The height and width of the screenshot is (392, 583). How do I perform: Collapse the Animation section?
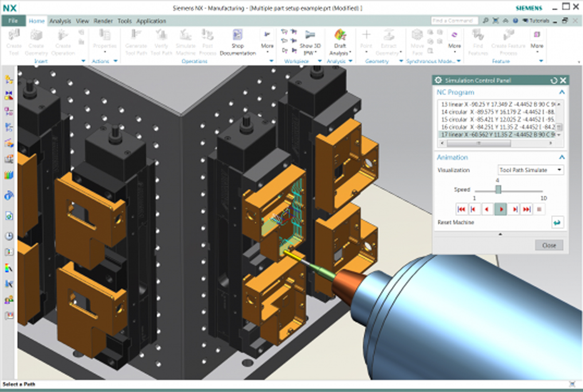(561, 157)
